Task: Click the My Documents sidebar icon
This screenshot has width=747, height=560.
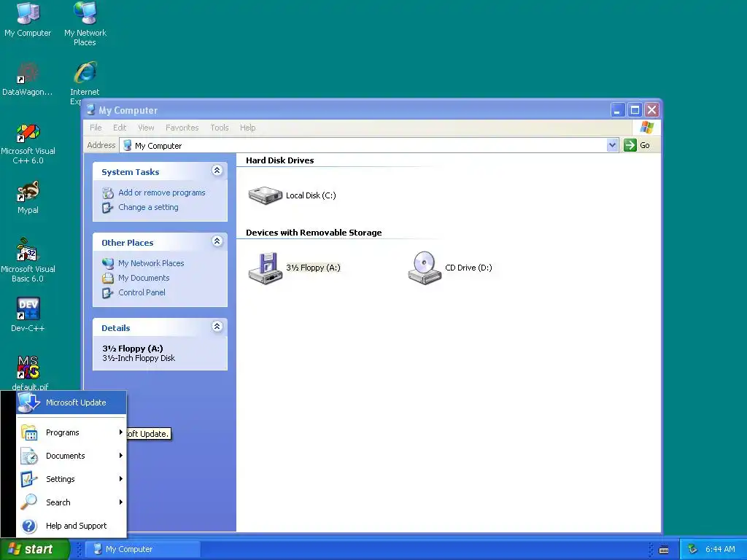Action: click(108, 278)
